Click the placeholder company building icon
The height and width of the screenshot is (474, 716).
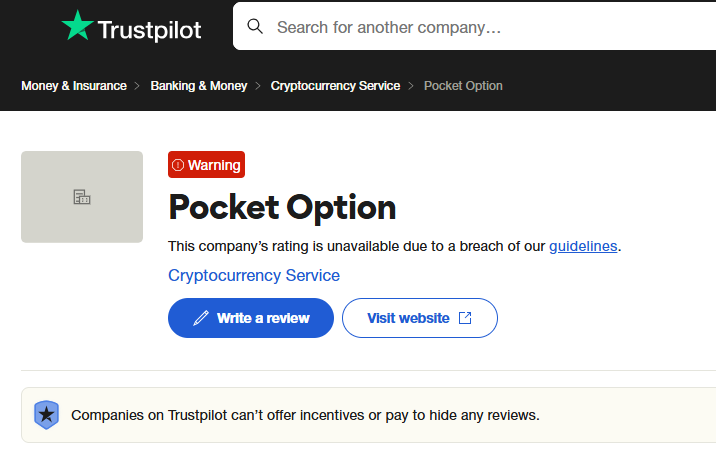pos(82,197)
